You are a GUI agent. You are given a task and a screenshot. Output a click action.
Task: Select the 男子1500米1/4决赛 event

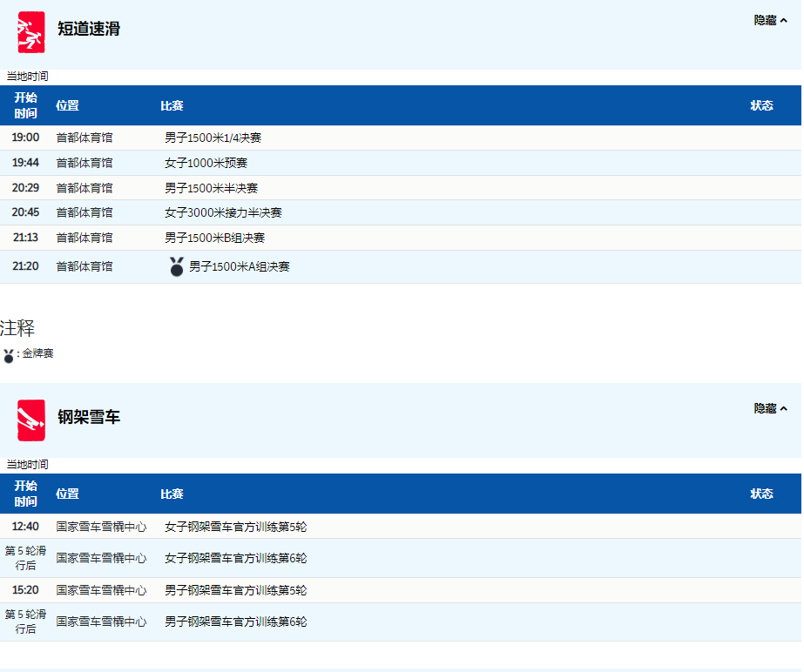coord(213,138)
